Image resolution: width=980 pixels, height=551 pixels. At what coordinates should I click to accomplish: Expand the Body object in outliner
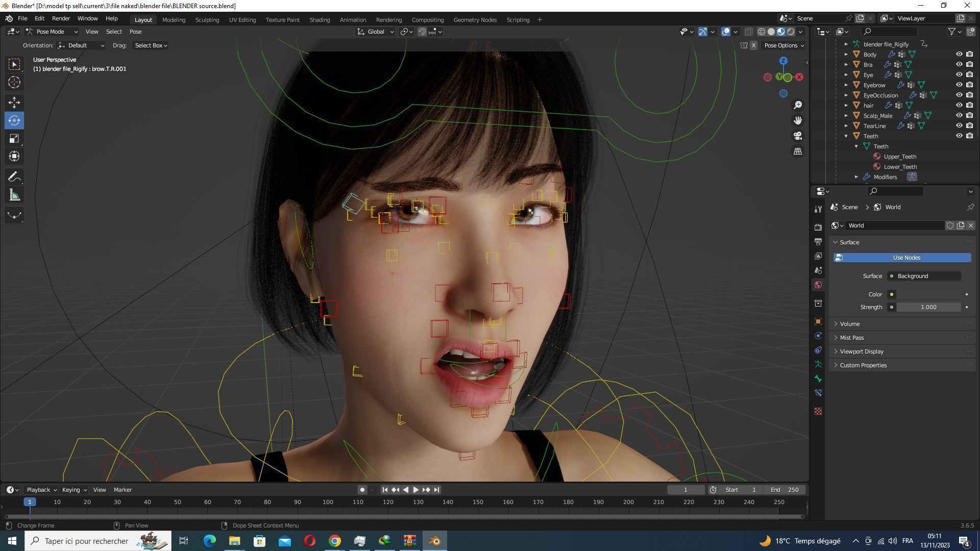846,54
